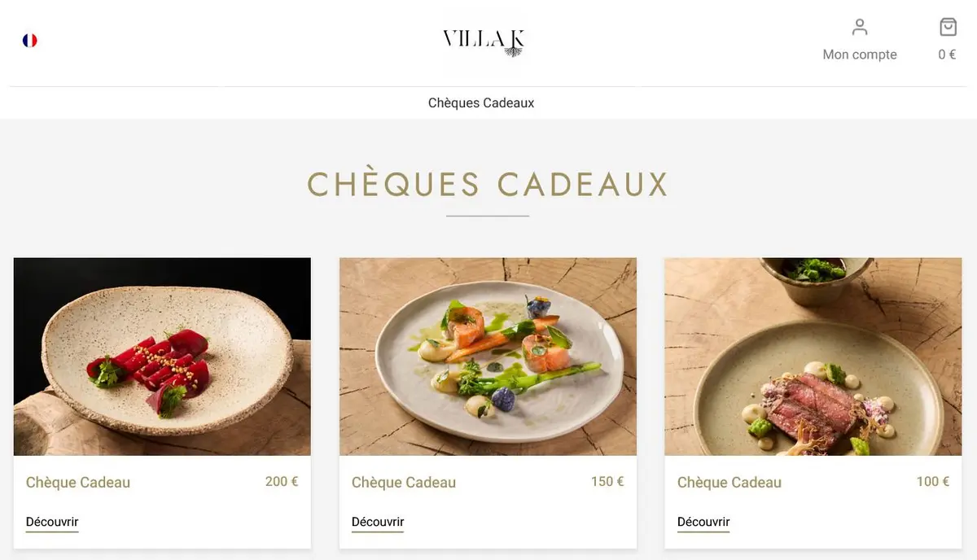
Task: Open Mon compte link
Action: click(860, 55)
